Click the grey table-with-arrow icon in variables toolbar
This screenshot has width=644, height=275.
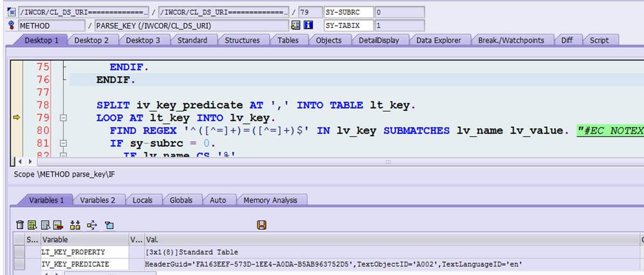(x=45, y=225)
